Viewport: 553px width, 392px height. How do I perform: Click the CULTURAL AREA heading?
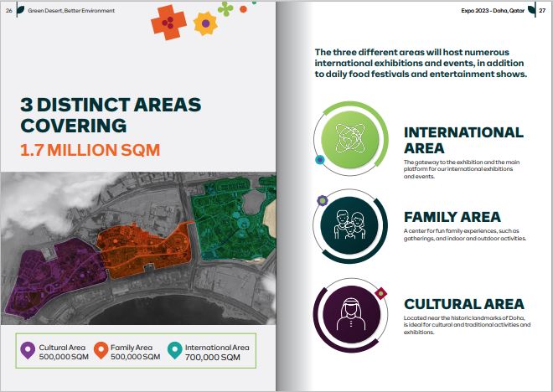[x=463, y=304]
